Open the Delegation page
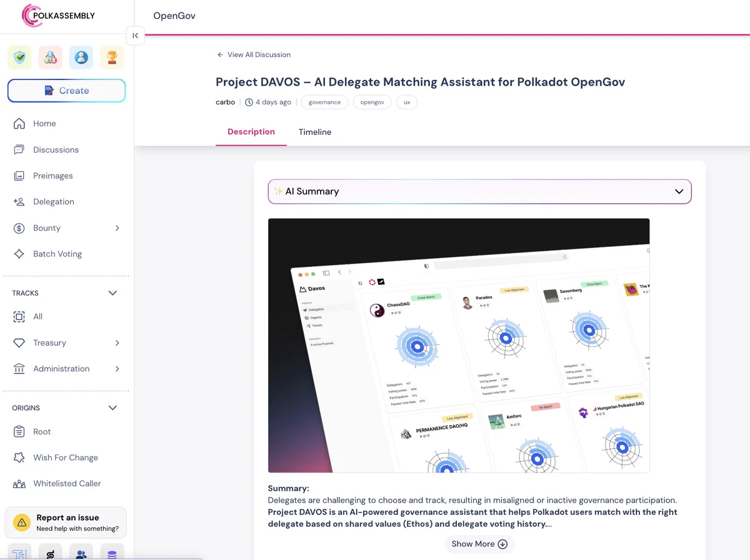750x560 pixels. click(53, 202)
